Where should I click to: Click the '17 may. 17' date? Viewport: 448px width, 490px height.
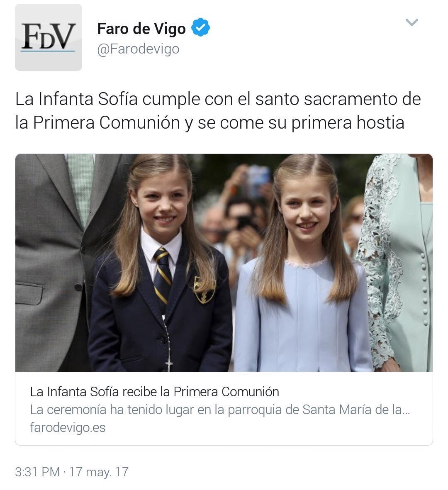(99, 472)
